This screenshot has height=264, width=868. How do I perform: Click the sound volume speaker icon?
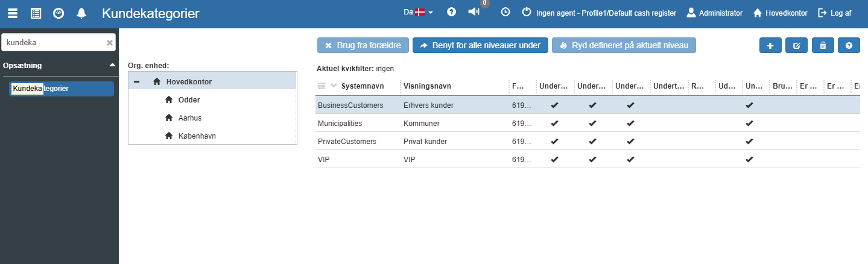pos(474,12)
